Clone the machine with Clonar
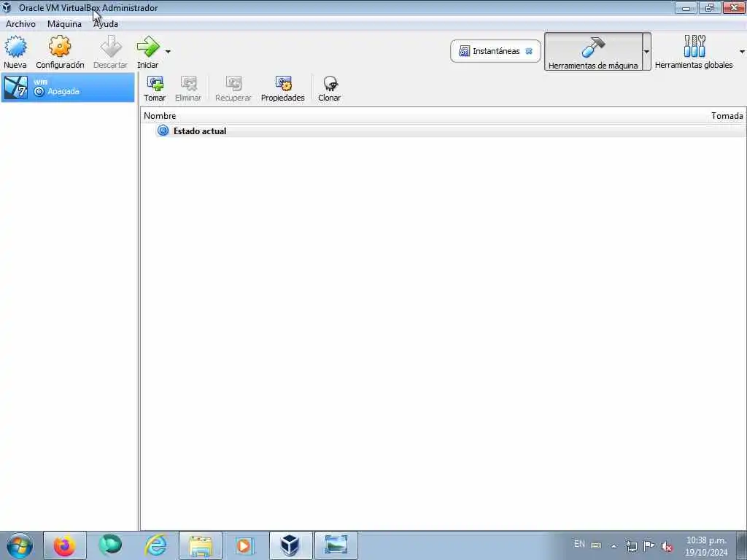Viewport: 747px width, 560px height. [x=330, y=88]
